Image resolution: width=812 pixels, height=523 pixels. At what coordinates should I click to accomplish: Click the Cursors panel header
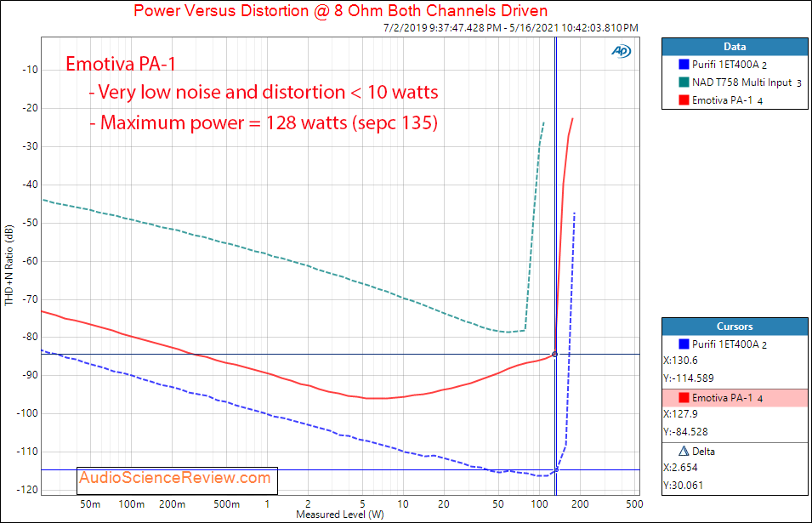pyautogui.click(x=735, y=327)
